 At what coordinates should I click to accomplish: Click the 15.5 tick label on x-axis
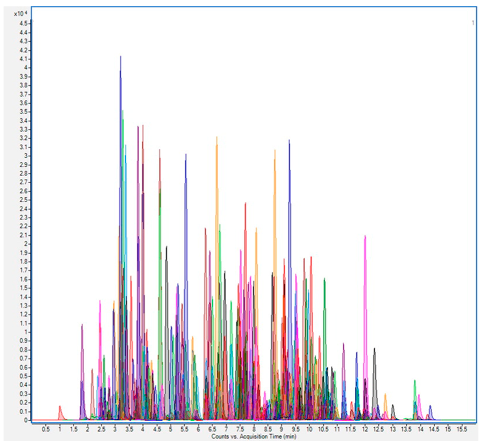462,429
